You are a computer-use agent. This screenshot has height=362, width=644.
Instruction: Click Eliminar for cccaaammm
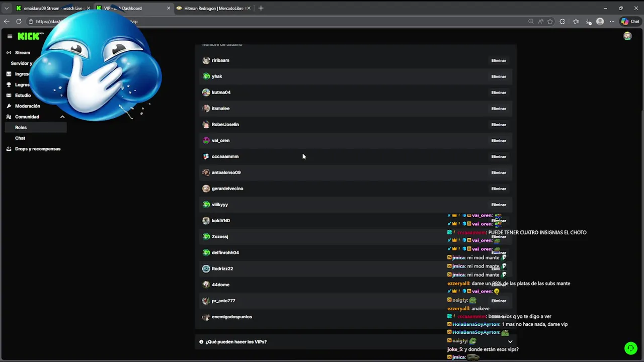(x=499, y=156)
